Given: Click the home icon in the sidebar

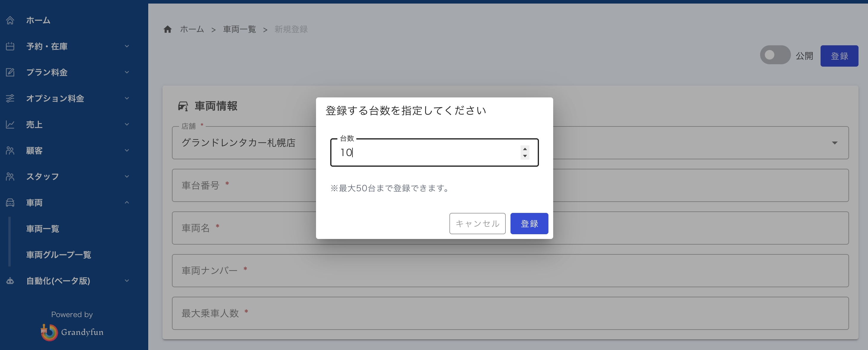Looking at the screenshot, I should pos(10,20).
